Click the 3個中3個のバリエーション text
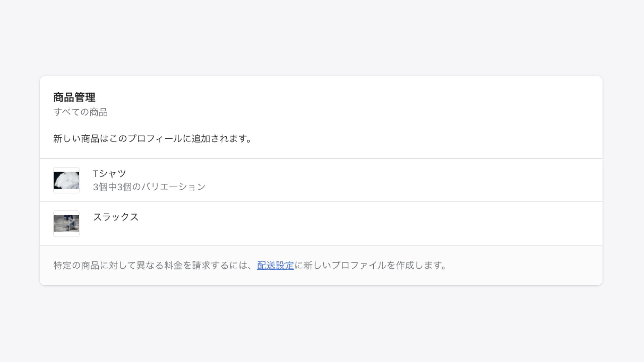The image size is (644, 362). [149, 187]
